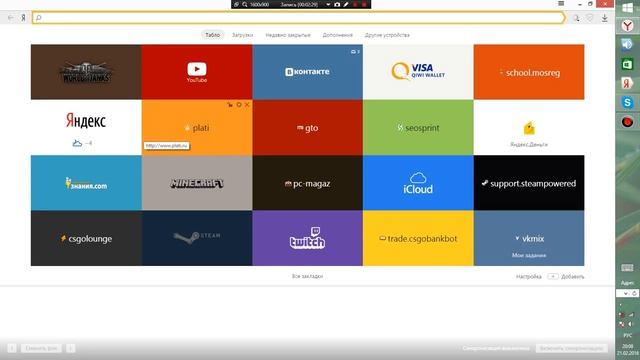640x360 pixels.
Task: Open ВКонтакте tile notification counter
Action: click(355, 51)
